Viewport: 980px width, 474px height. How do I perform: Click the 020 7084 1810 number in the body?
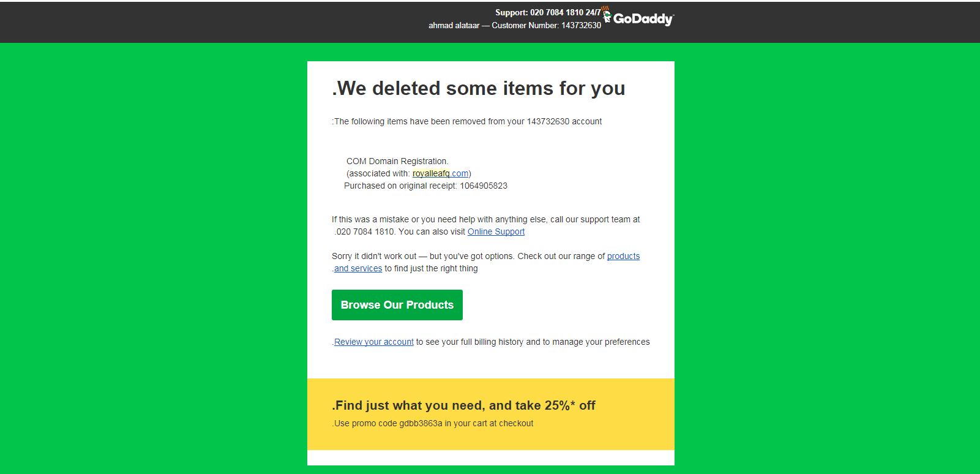pyautogui.click(x=365, y=231)
